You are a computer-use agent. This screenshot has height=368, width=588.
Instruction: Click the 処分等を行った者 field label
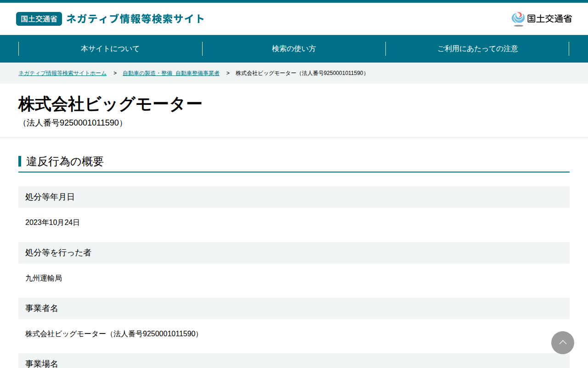(x=58, y=253)
